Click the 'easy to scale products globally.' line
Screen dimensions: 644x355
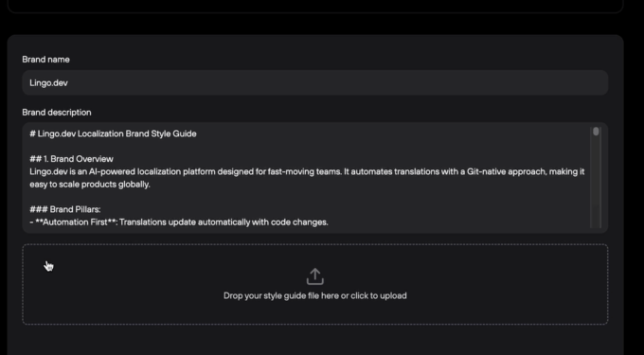90,185
